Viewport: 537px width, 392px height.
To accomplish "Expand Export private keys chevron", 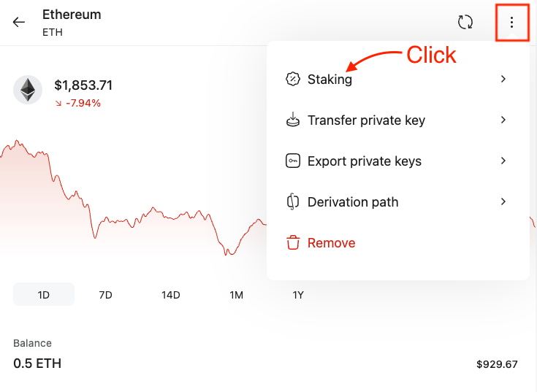I will point(503,161).
